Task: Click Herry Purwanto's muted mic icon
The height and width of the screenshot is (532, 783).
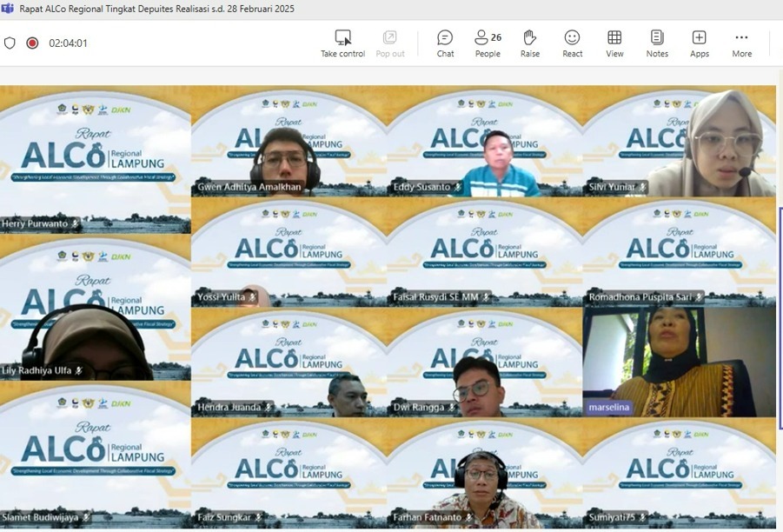Action: point(76,223)
